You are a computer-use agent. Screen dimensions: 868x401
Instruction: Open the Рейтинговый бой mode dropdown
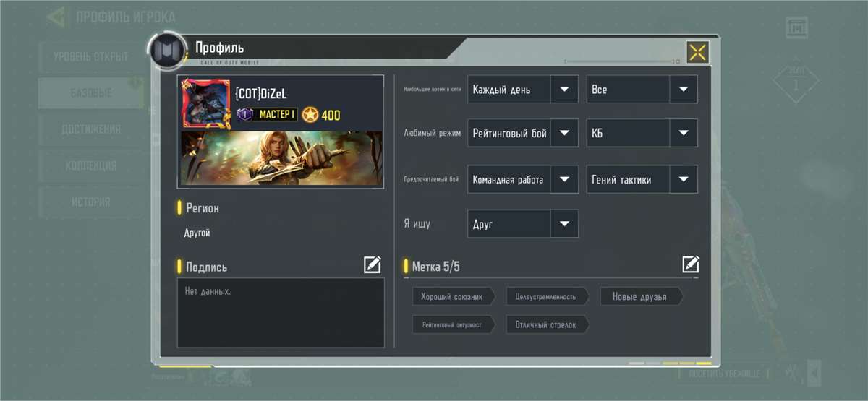pos(523,133)
